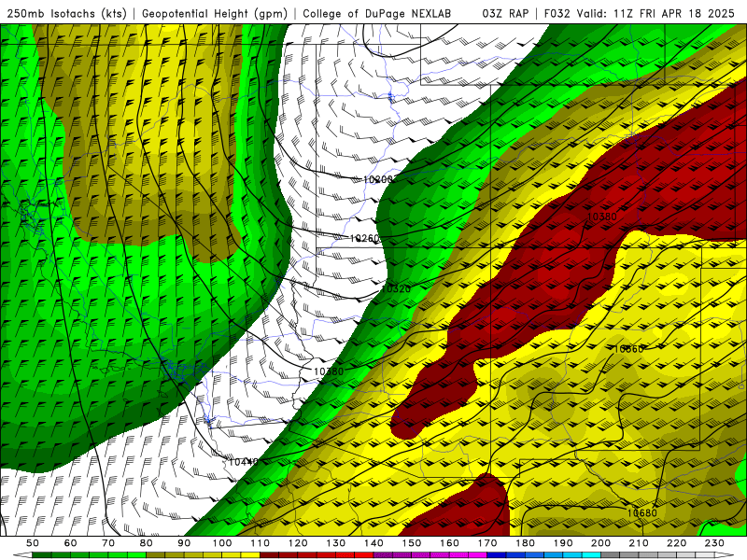Click the color scale value 180
The height and width of the screenshot is (560, 747).
coord(525,543)
